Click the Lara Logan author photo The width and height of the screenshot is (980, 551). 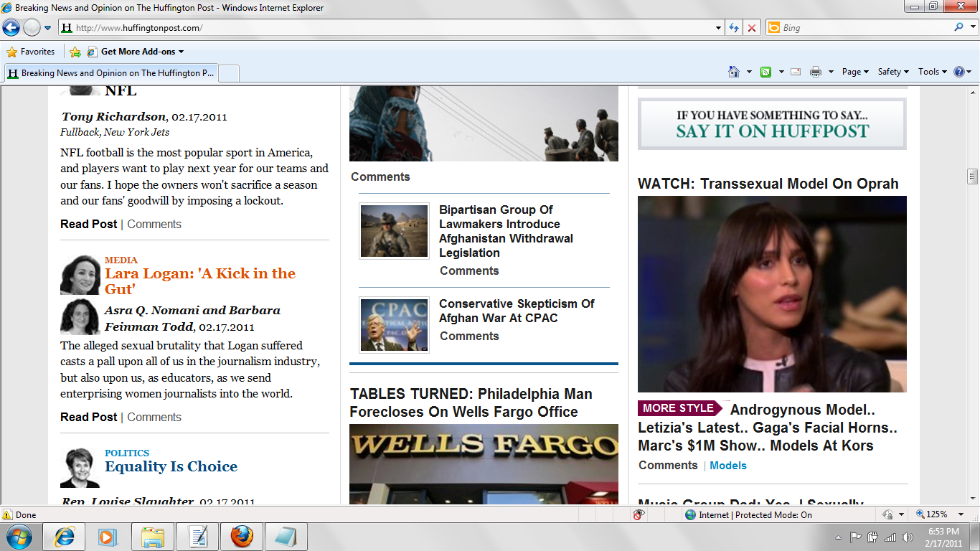80,275
